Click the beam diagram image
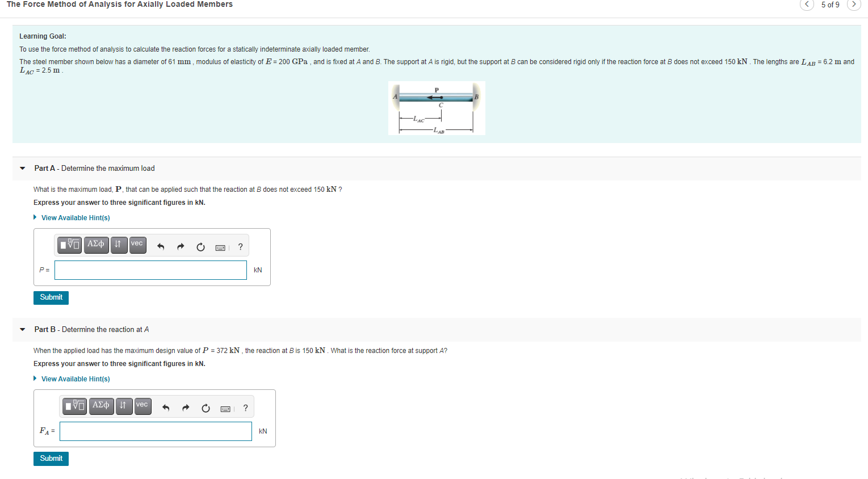 click(437, 108)
